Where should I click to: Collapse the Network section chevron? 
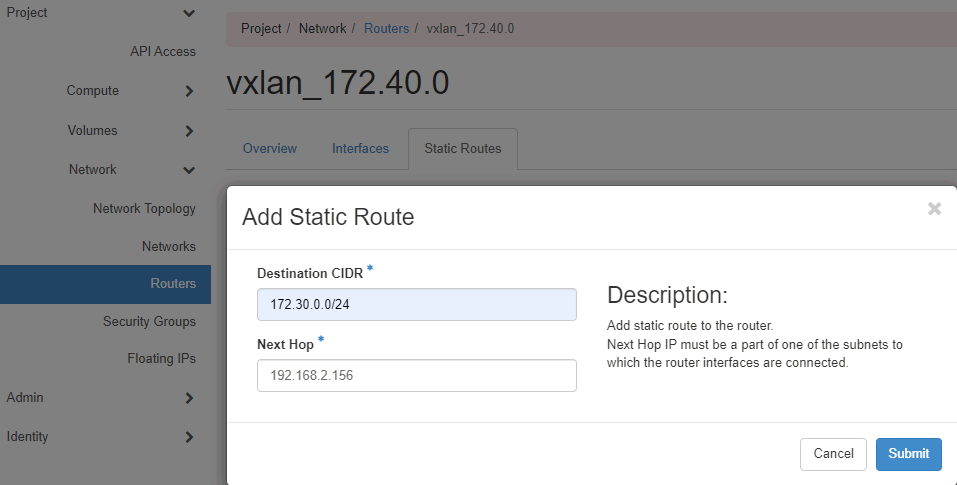click(x=189, y=170)
